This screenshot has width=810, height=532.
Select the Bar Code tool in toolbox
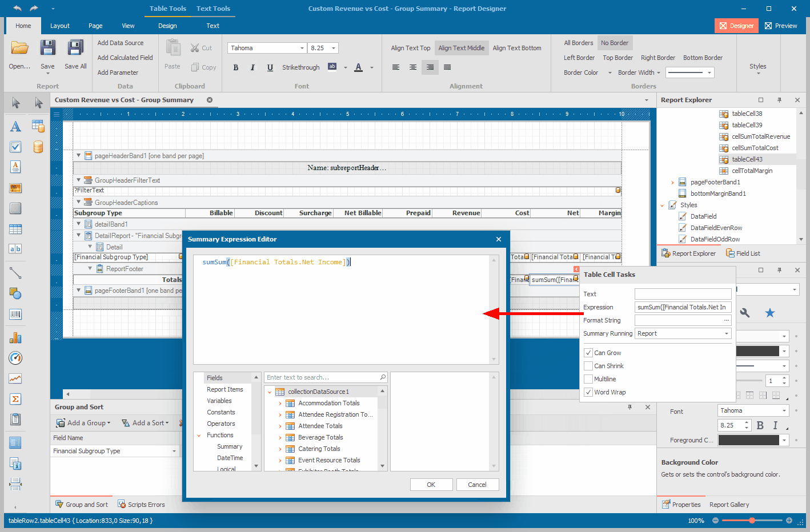[15, 314]
